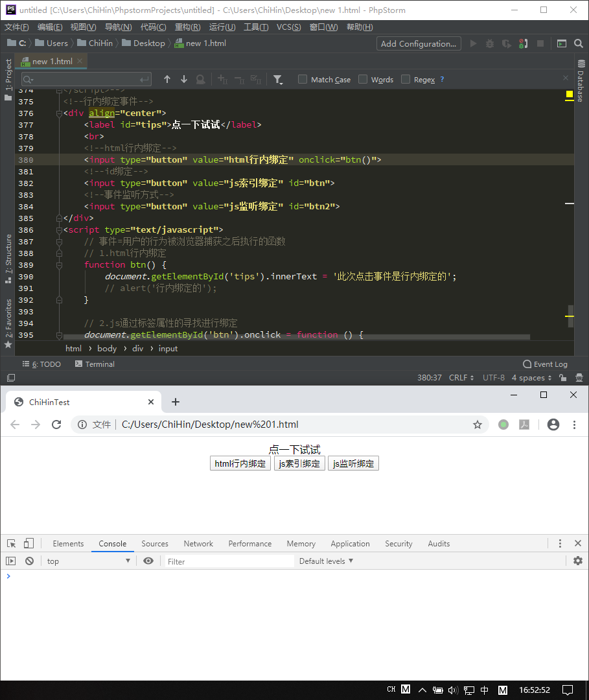Open the 文件(F) menu

pos(16,27)
